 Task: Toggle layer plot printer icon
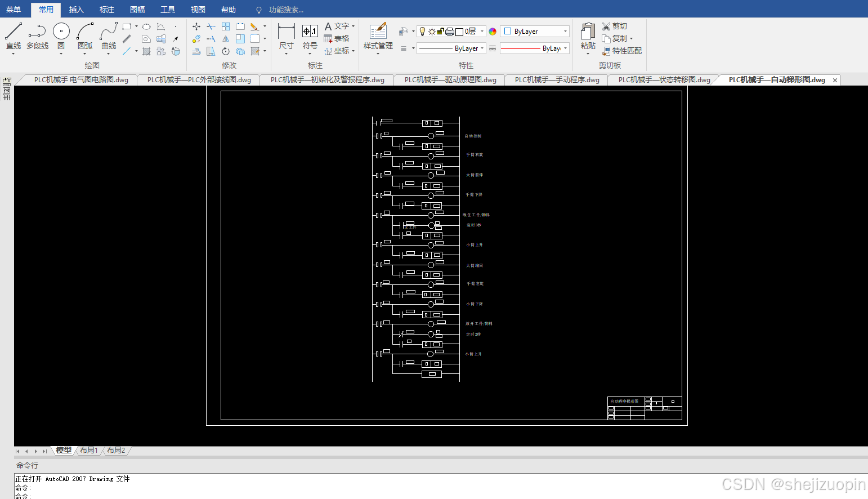point(450,32)
